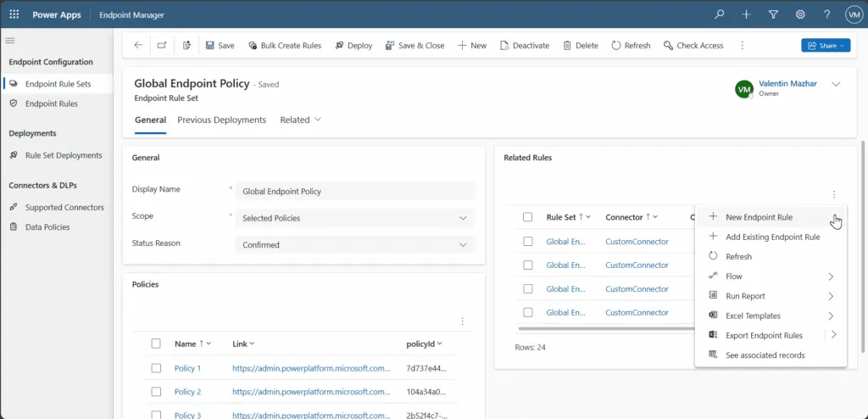This screenshot has width=868, height=419.
Task: Open the VM account avatar in header
Action: (x=854, y=14)
